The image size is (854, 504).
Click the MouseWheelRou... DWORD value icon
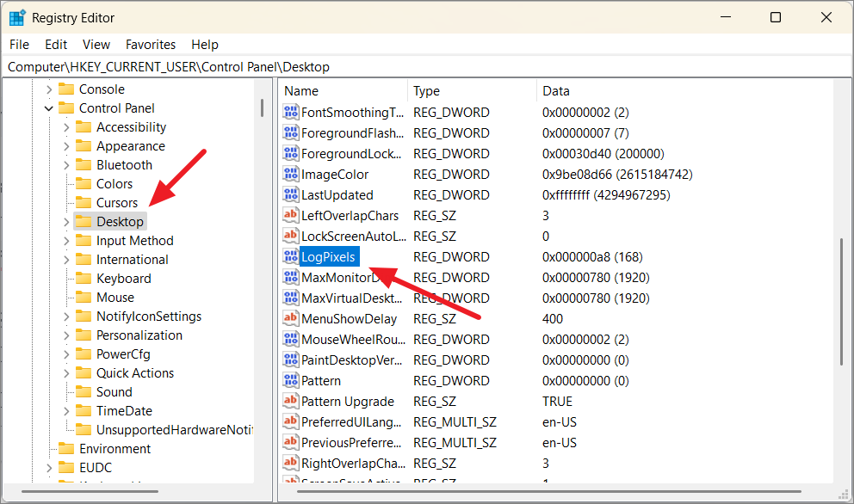click(x=291, y=339)
